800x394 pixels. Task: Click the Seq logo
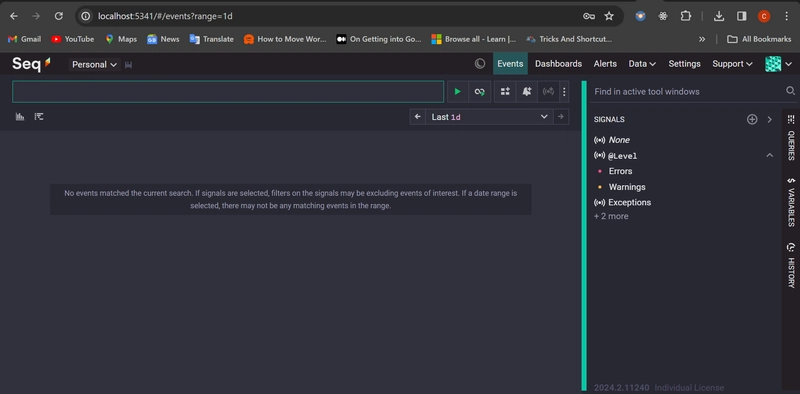coord(32,64)
